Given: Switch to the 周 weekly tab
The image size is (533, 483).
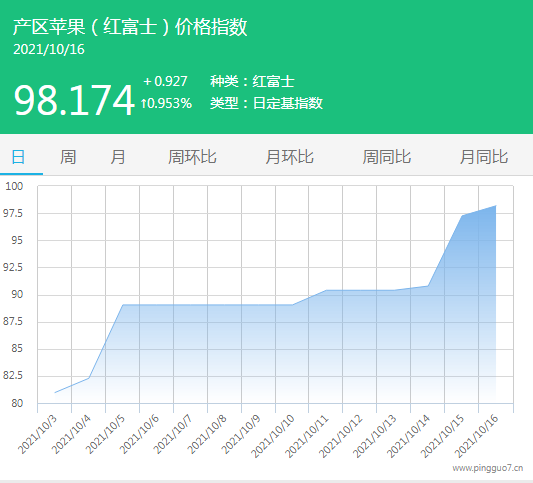Looking at the screenshot, I should click(x=68, y=157).
